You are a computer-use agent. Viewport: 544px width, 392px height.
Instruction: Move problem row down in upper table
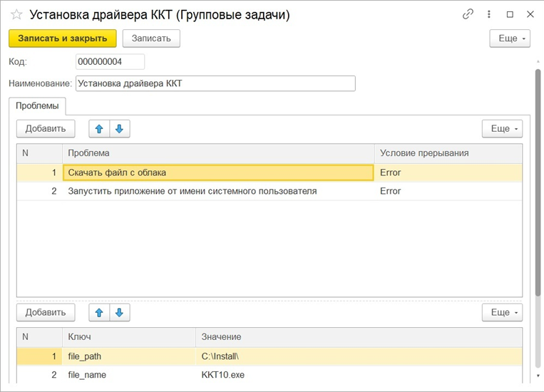pyautogui.click(x=119, y=129)
